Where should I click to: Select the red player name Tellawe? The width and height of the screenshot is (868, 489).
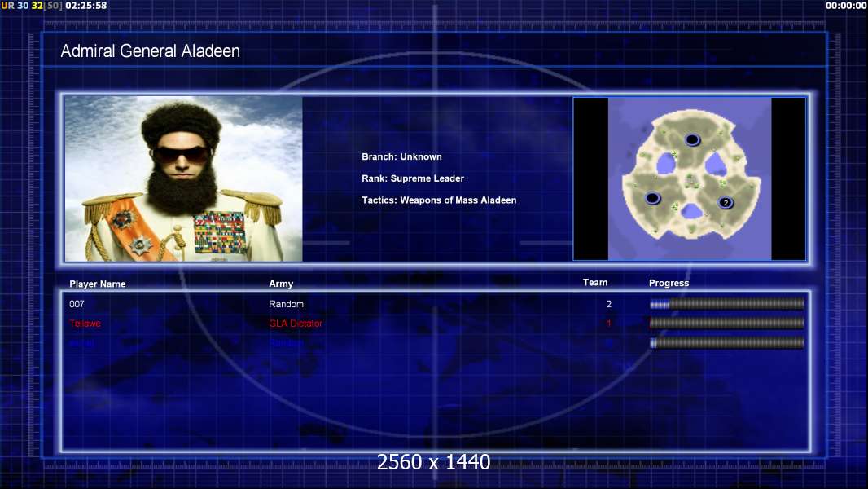[85, 324]
